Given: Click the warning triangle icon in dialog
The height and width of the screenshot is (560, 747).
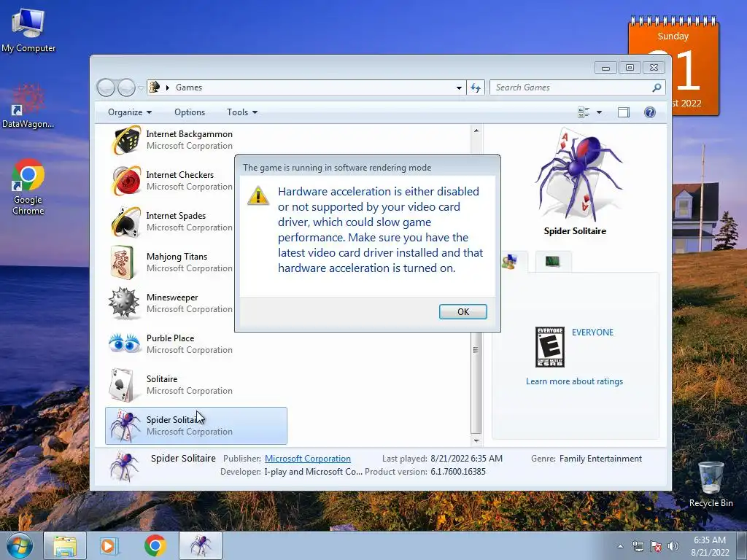Looking at the screenshot, I should click(x=258, y=195).
